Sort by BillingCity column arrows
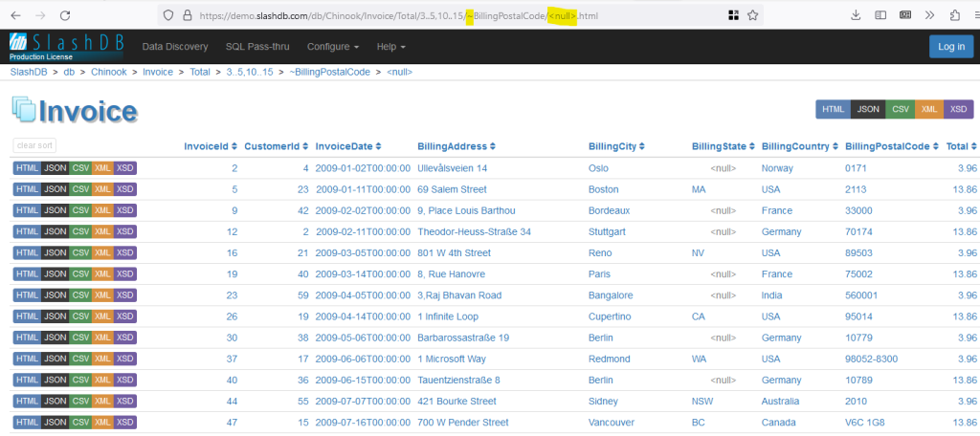This screenshot has height=436, width=980. tap(642, 147)
